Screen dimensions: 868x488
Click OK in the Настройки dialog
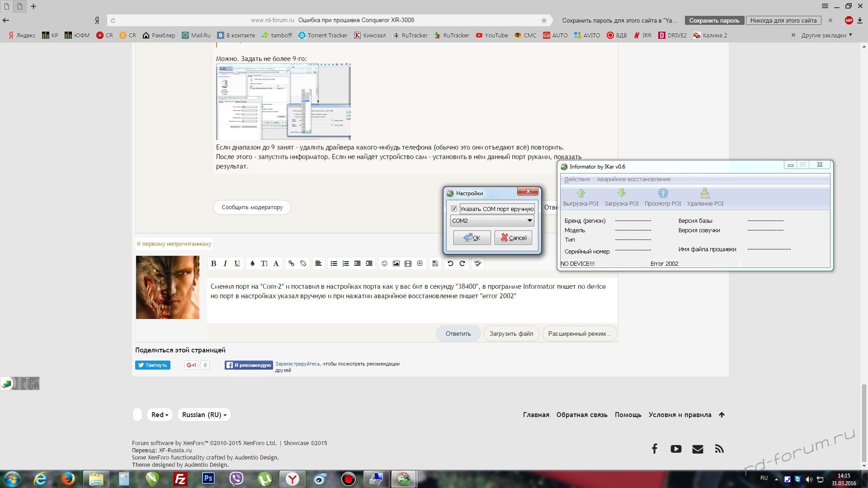point(472,238)
